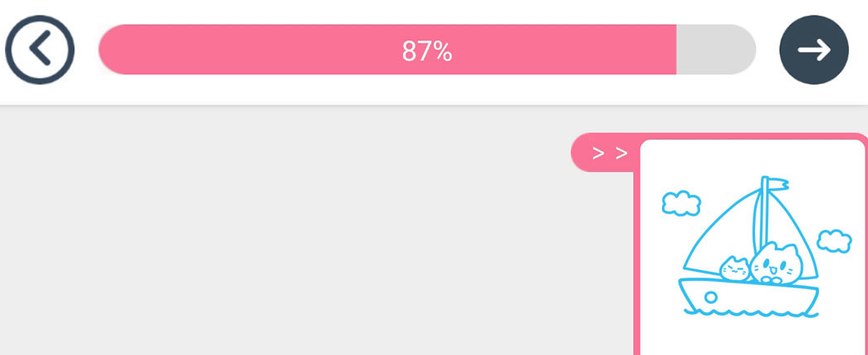Tap the larger smiling cat in the boat
This screenshot has width=868, height=355.
point(777,264)
